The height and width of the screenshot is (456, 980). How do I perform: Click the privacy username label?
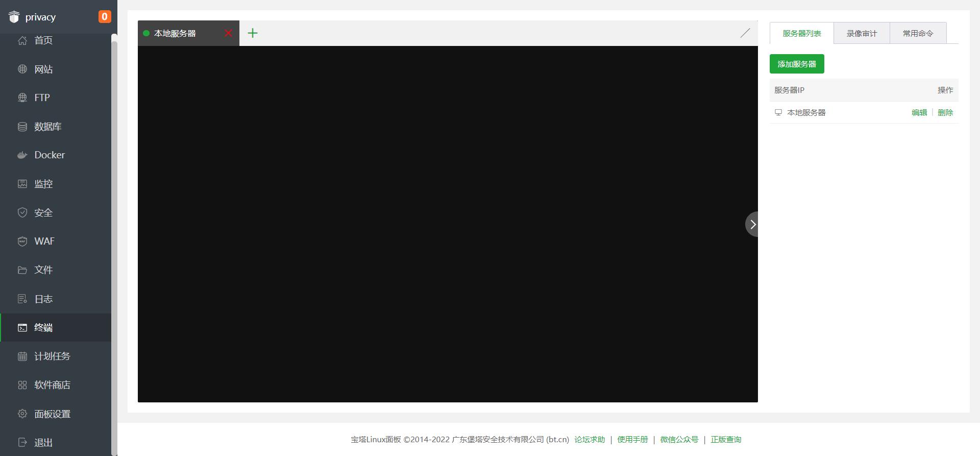[x=40, y=17]
